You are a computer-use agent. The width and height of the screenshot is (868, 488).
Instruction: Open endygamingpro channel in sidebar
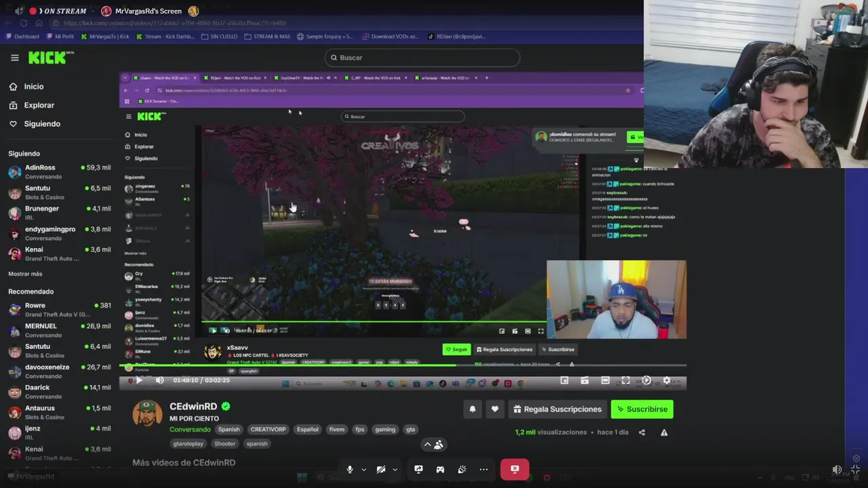59,233
